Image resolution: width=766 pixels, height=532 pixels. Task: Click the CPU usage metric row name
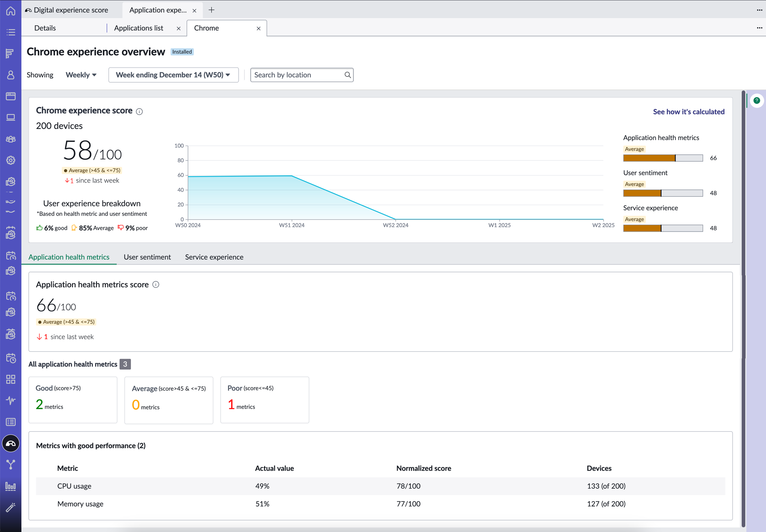click(74, 486)
